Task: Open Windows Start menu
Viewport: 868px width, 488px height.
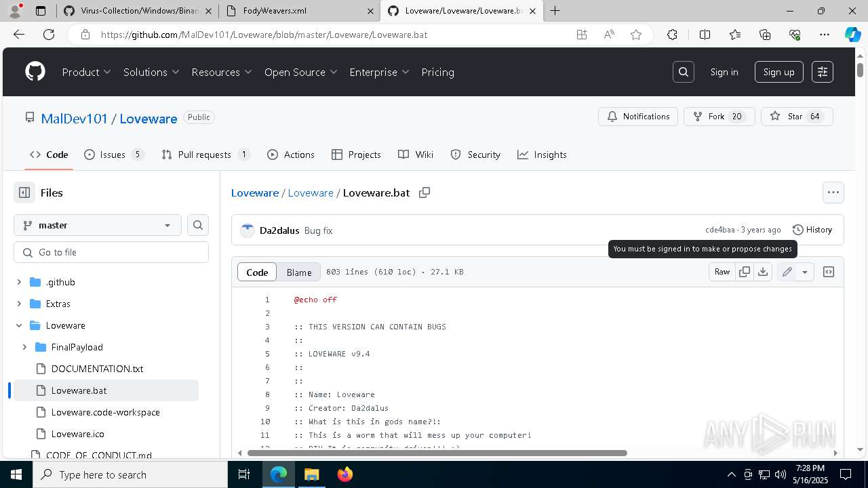Action: pyautogui.click(x=16, y=474)
